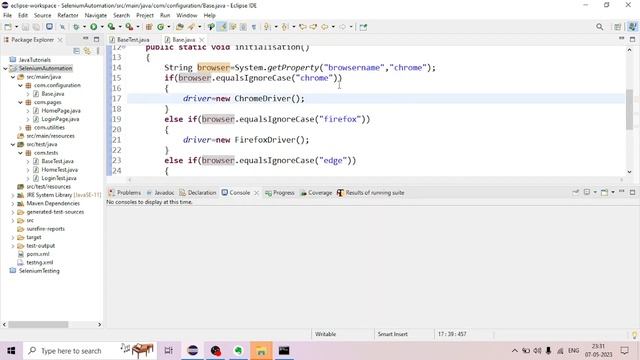Click the Eclipse icon in taskbar
Viewport: 640px width, 360px height.
coord(193,351)
